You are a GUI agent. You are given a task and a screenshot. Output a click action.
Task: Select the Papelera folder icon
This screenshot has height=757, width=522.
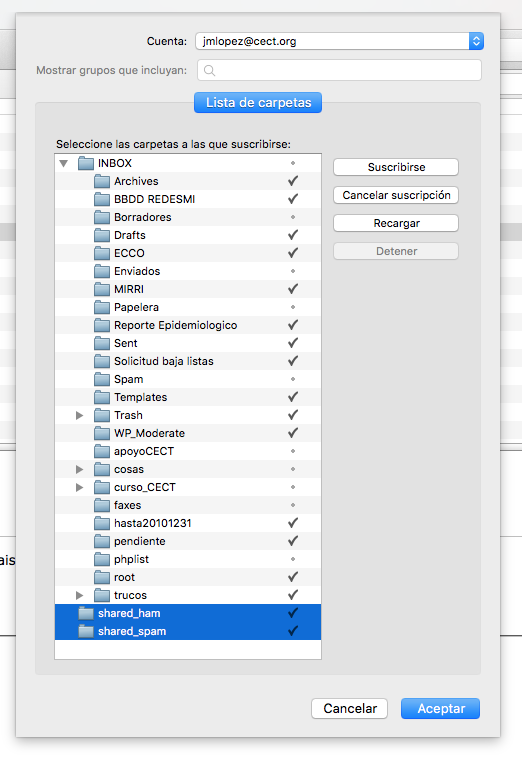(102, 308)
